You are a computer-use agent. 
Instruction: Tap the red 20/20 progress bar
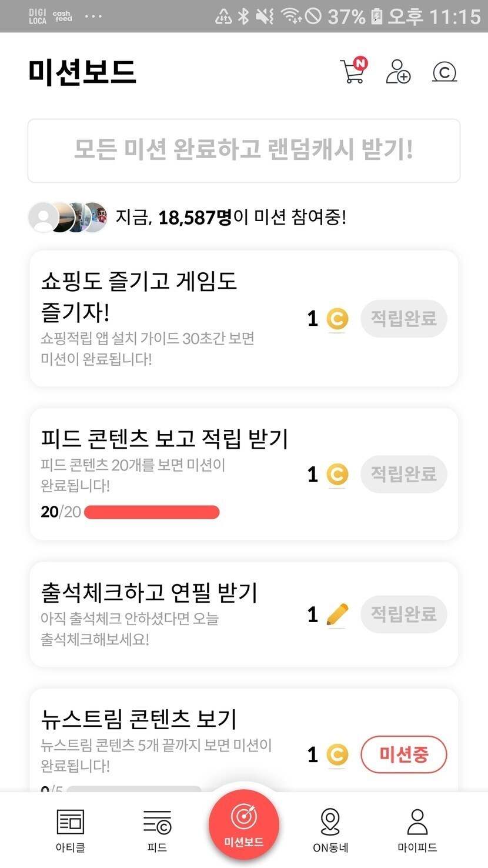coord(152,512)
